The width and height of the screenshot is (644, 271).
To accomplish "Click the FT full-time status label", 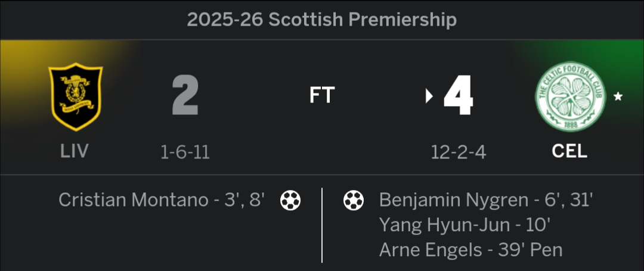I will pos(322,95).
